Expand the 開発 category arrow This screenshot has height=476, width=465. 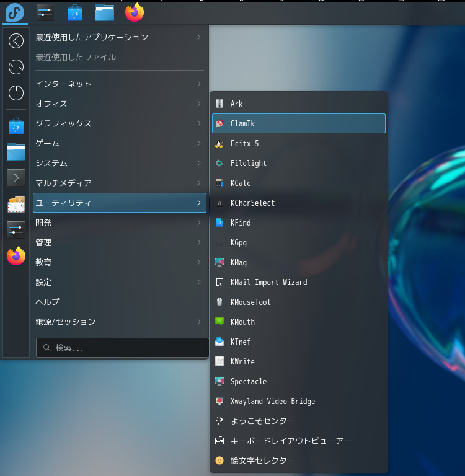[199, 223]
